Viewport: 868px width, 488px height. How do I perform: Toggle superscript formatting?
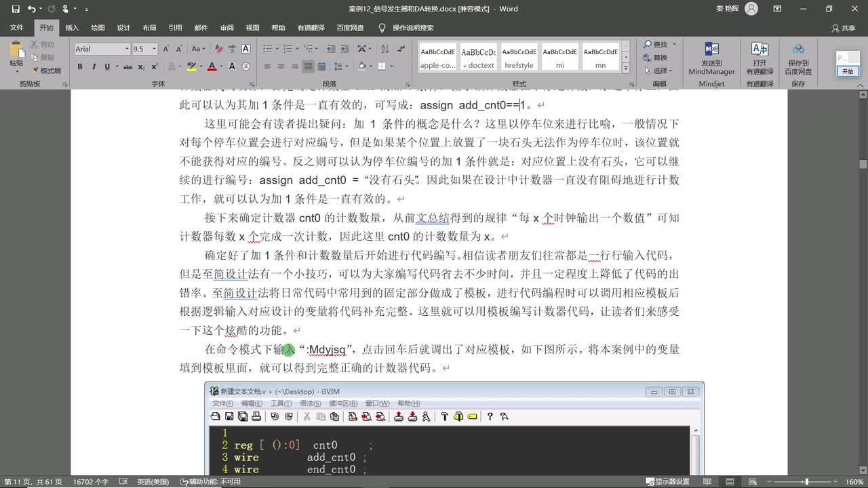[155, 66]
